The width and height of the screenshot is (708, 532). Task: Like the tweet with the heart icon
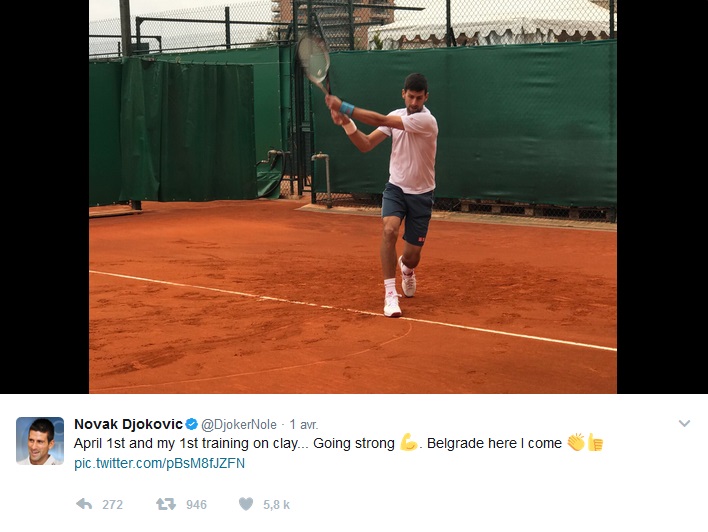246,504
